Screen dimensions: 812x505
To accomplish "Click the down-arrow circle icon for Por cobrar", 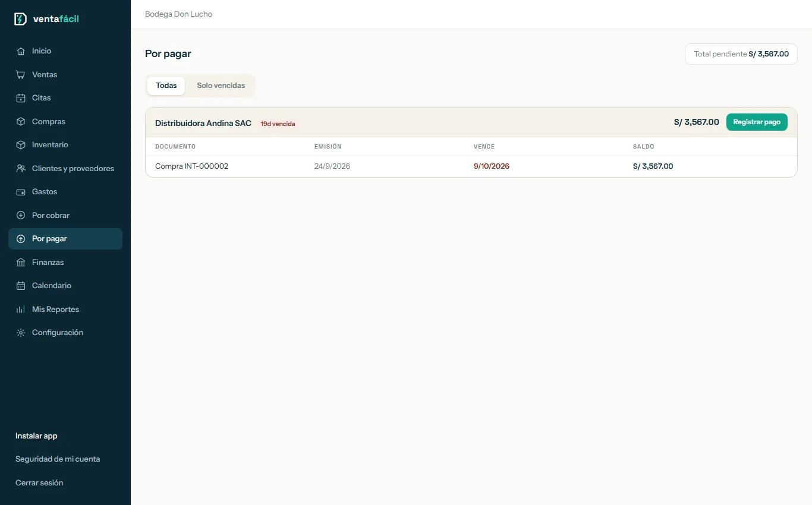I will tap(21, 216).
